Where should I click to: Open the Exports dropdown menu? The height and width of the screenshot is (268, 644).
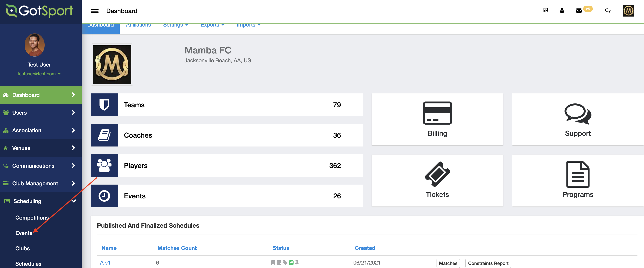coord(212,25)
